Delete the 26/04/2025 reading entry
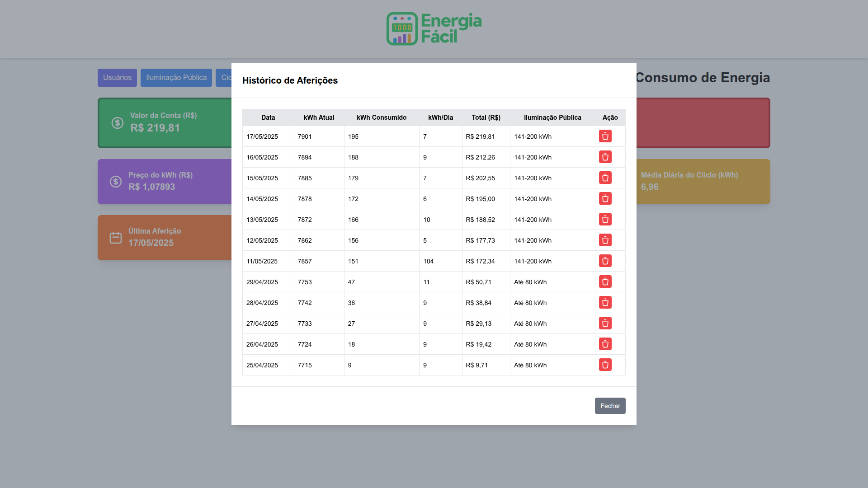The height and width of the screenshot is (488, 868). click(x=605, y=344)
